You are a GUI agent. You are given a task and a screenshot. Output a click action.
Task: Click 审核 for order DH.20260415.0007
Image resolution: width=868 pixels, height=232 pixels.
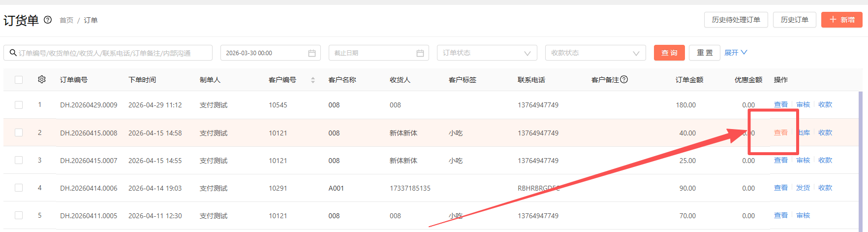pos(803,160)
